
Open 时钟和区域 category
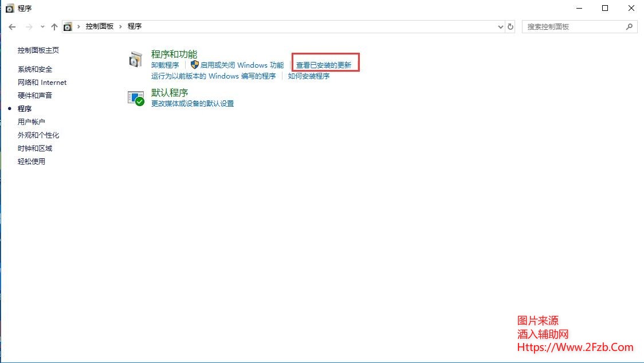pos(35,148)
